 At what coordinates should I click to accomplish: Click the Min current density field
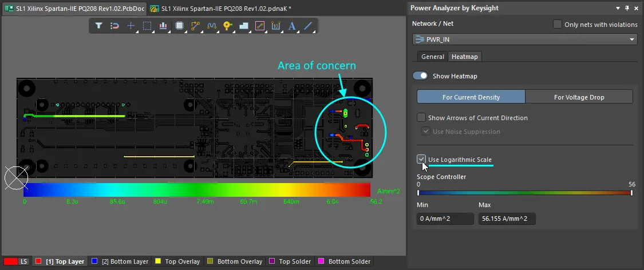pyautogui.click(x=445, y=219)
